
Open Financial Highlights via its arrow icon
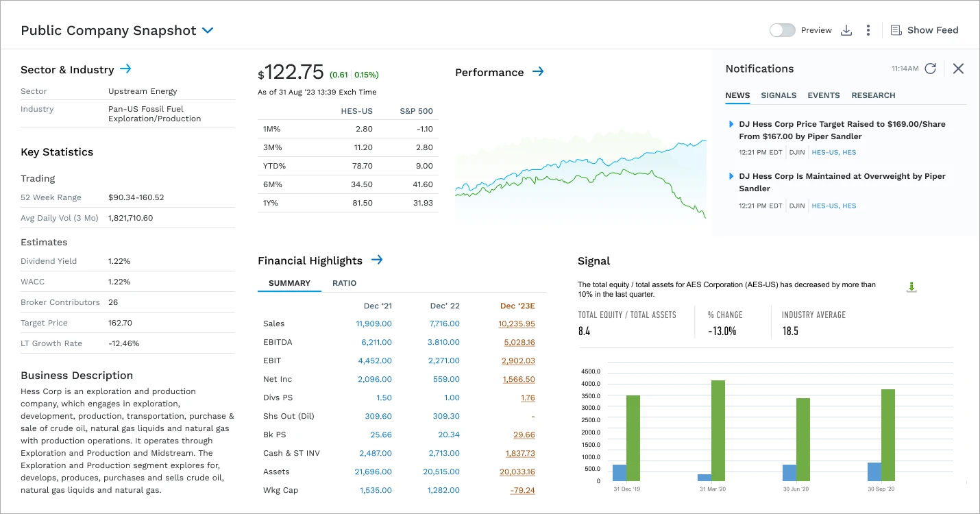[376, 260]
